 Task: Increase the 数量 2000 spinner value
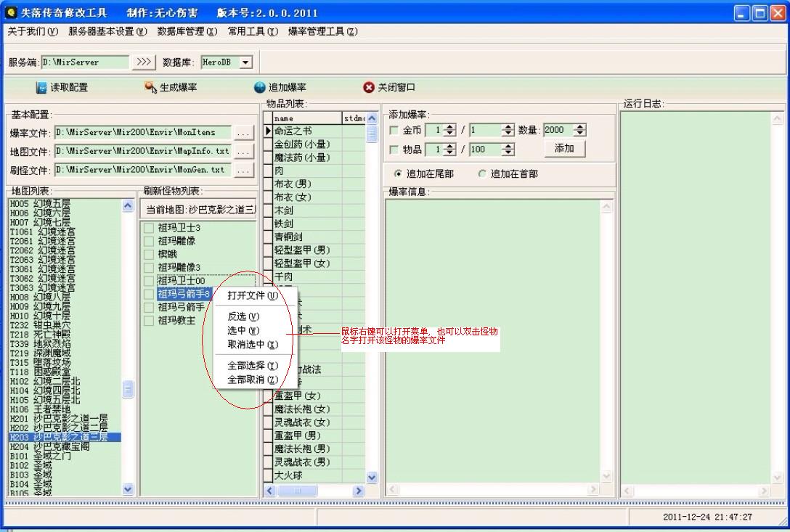pos(579,127)
